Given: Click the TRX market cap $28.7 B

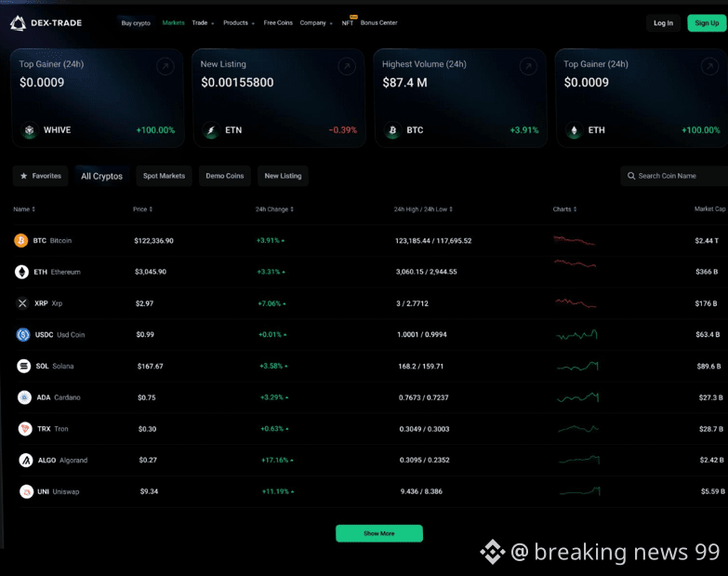Looking at the screenshot, I should (711, 429).
